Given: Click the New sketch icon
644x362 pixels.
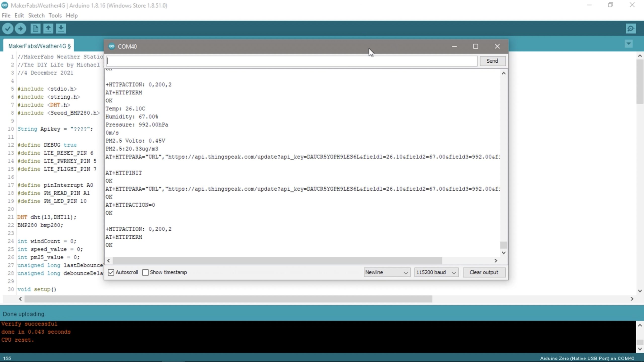Looking at the screenshot, I should [x=35, y=28].
